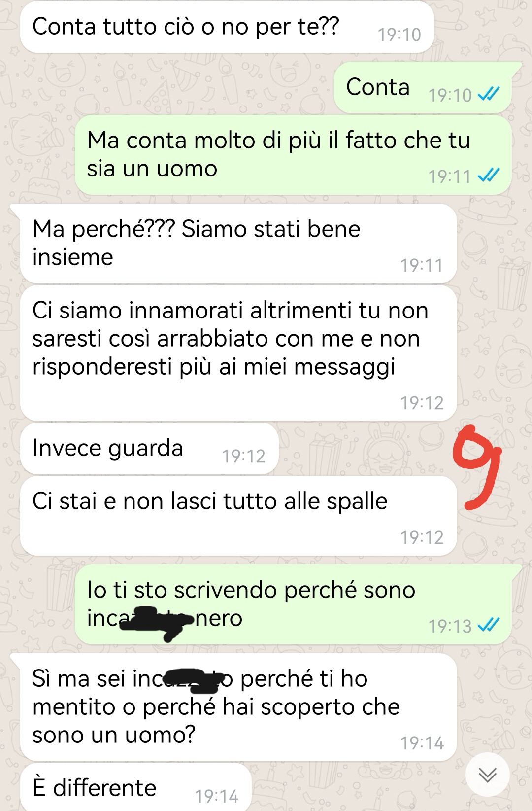
Task: Select message 'Ci stai e non lasci tutto alle spalle'
Action: click(x=238, y=516)
